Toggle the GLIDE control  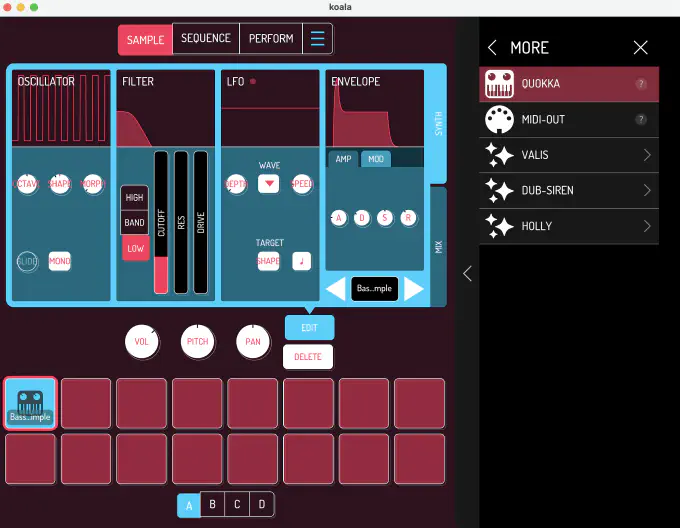pos(27,261)
